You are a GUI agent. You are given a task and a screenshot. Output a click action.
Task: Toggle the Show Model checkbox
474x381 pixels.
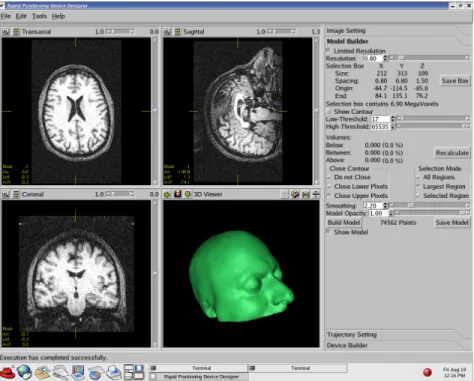pyautogui.click(x=329, y=232)
